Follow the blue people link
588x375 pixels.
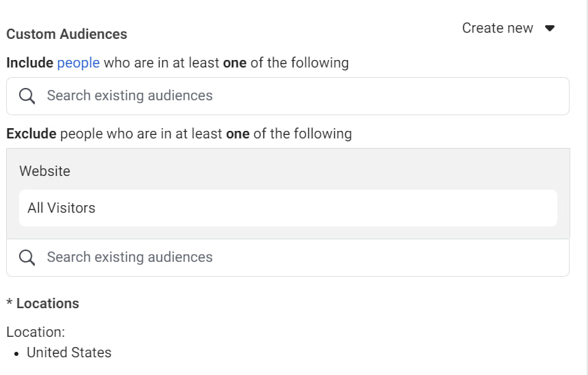(78, 63)
